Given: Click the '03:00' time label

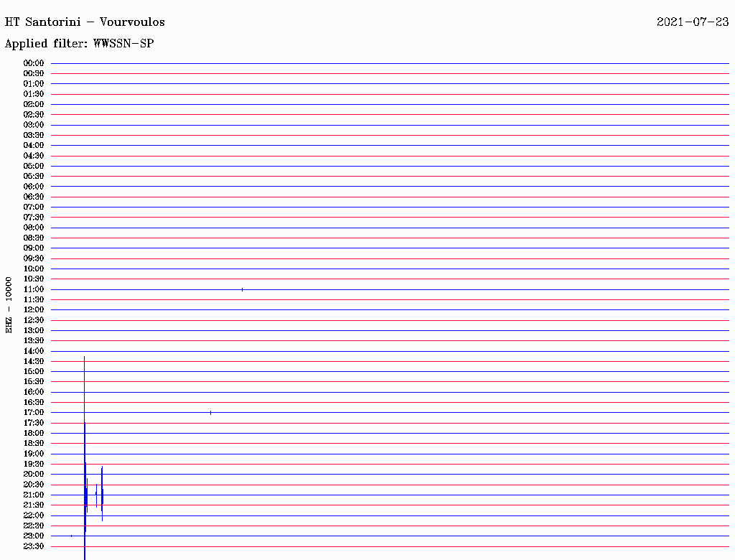Looking at the screenshot, I should point(34,125).
